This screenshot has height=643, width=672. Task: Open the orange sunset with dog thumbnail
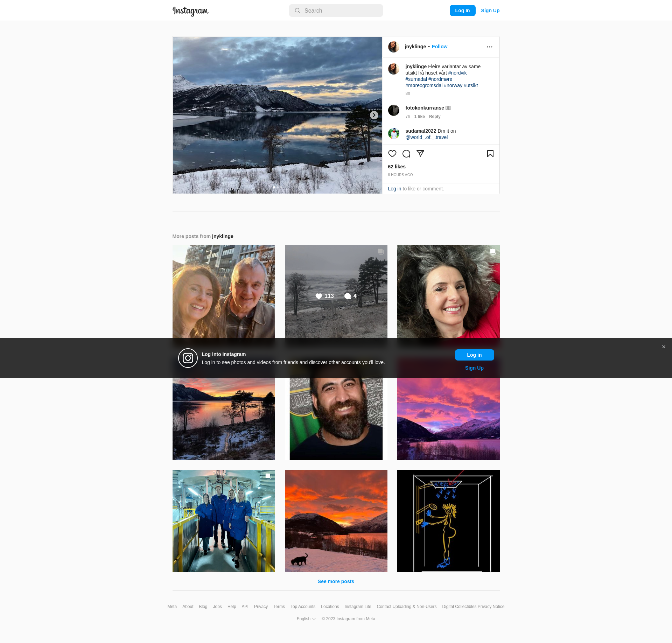[x=336, y=521]
